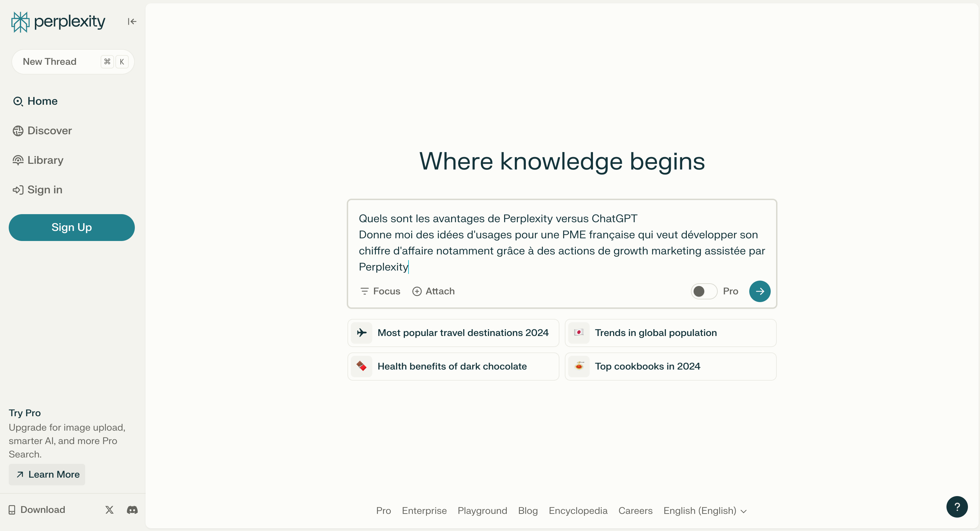Open the X (Twitter) icon link

(110, 510)
